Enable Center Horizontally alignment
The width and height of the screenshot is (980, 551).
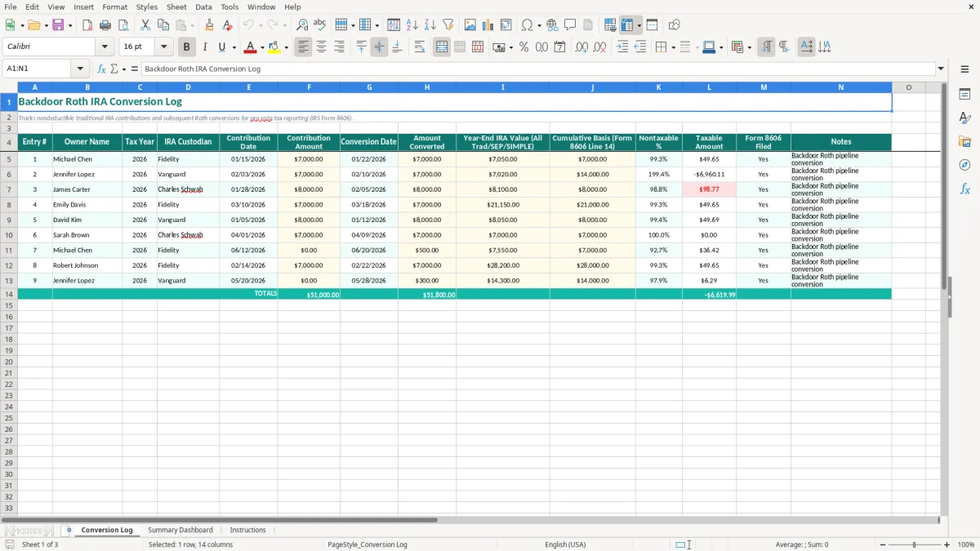322,47
